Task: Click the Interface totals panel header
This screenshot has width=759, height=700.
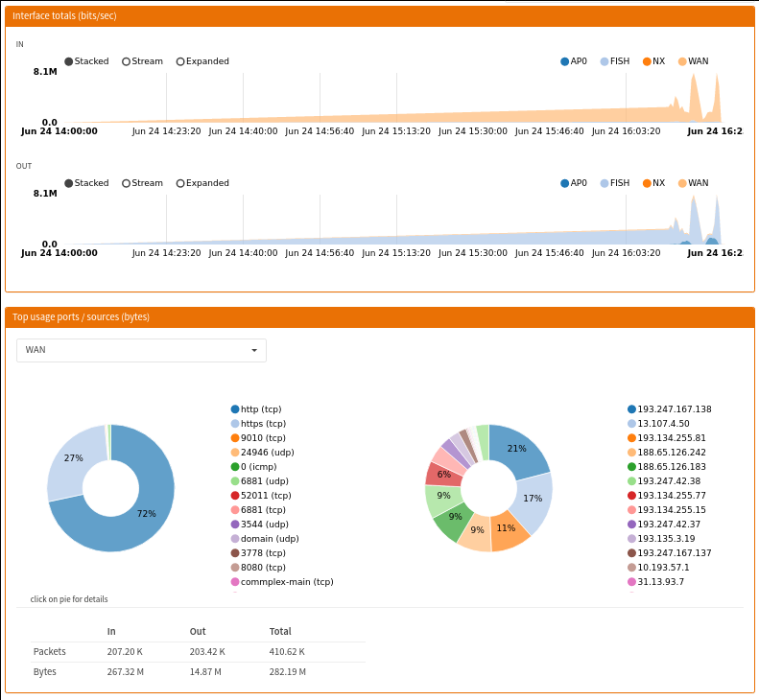Action: [380, 16]
